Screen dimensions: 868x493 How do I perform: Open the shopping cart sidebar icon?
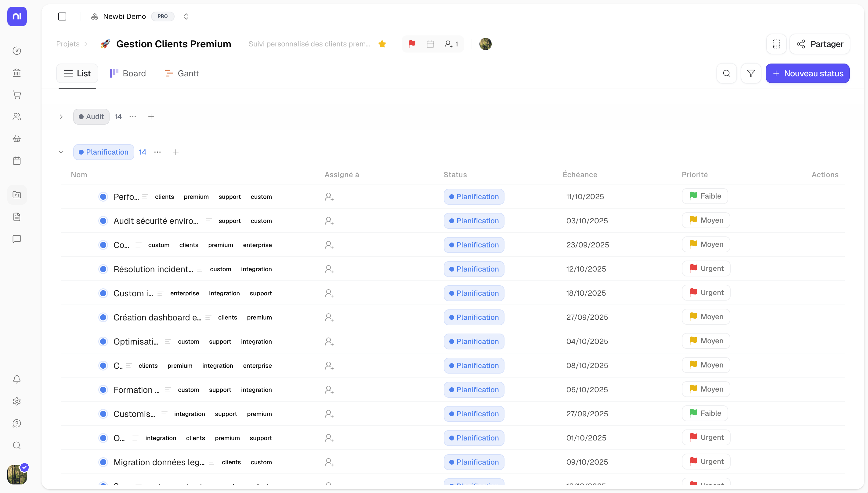click(x=16, y=95)
